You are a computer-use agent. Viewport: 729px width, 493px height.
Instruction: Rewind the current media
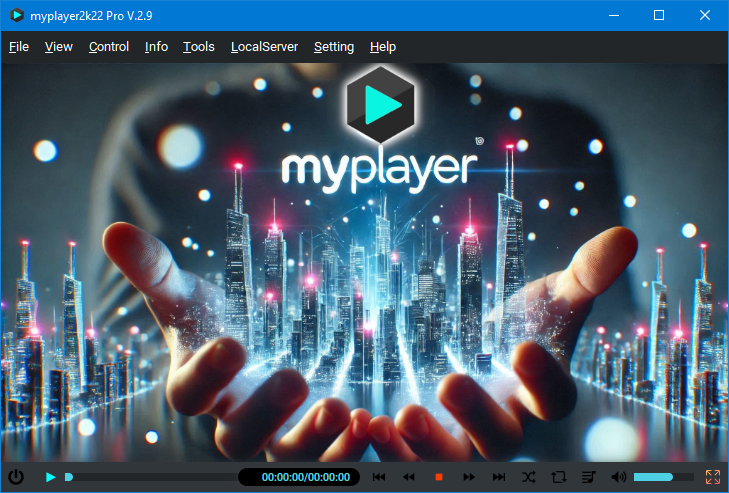[409, 477]
